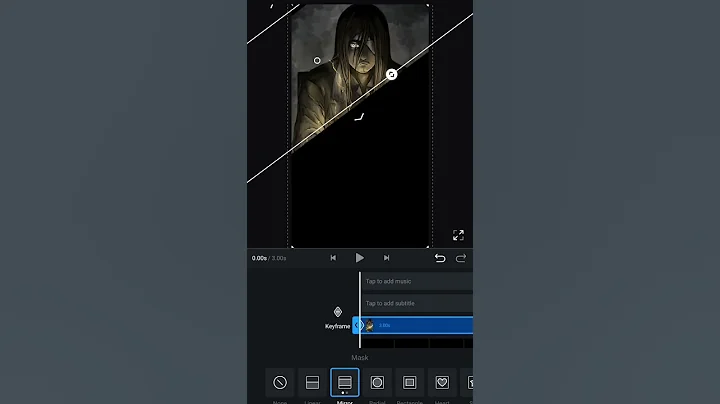Click the clip's left trim handle
This screenshot has width=720, height=404.
[x=356, y=325]
